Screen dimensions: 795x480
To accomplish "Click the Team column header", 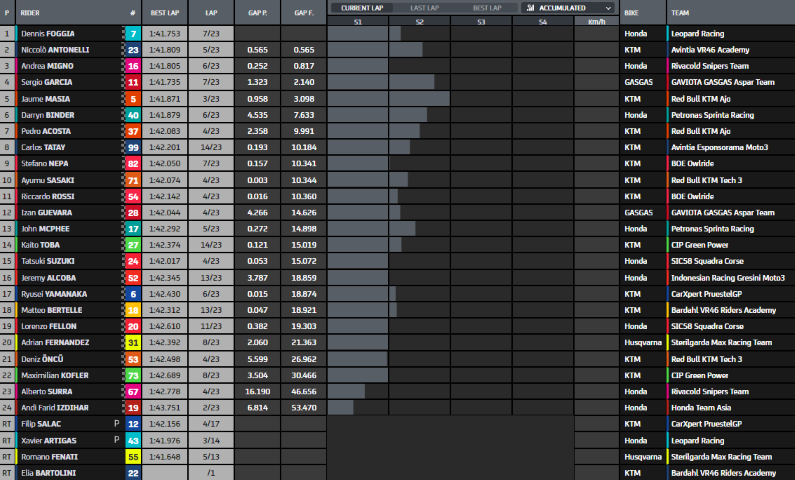I will [683, 14].
